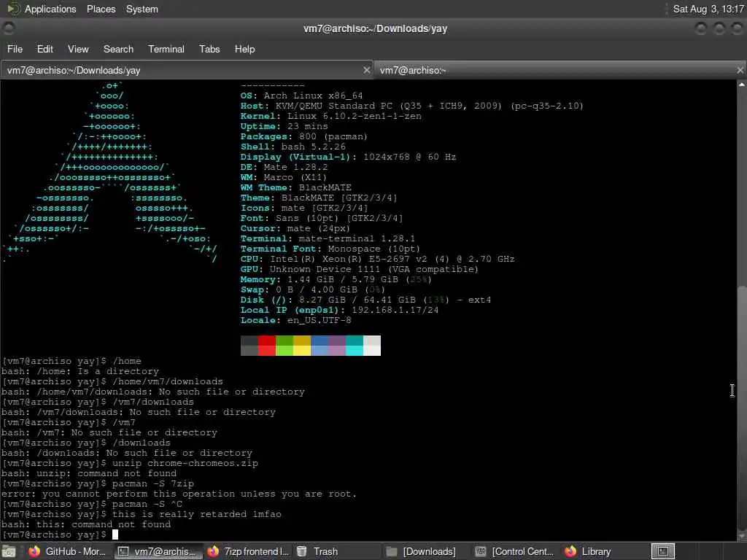Click the vm7@archis... terminal taskbar button
The height and width of the screenshot is (560, 747).
(x=158, y=551)
